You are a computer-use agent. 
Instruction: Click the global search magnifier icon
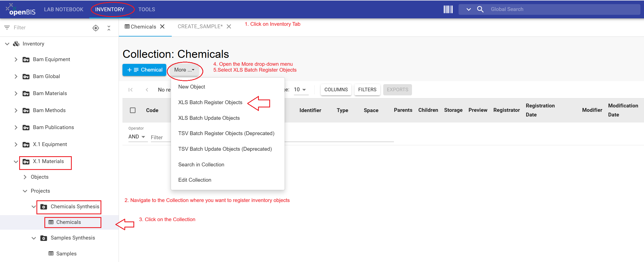point(480,9)
